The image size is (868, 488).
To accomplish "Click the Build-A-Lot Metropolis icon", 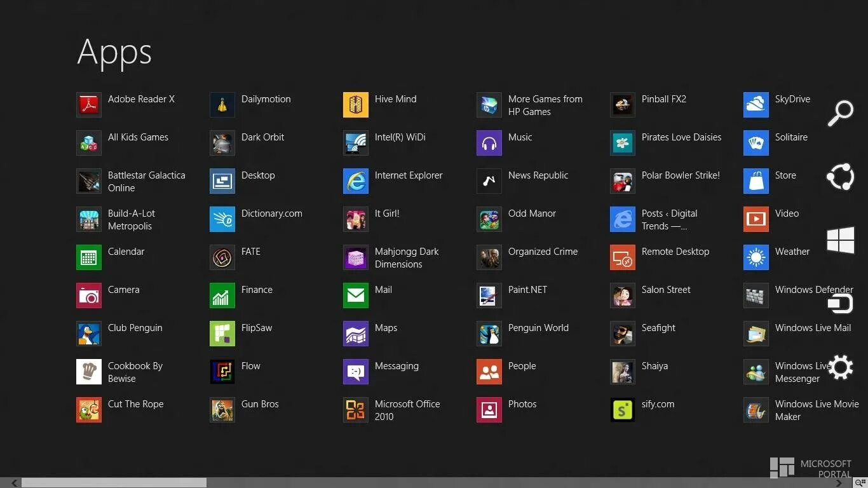I will (89, 219).
